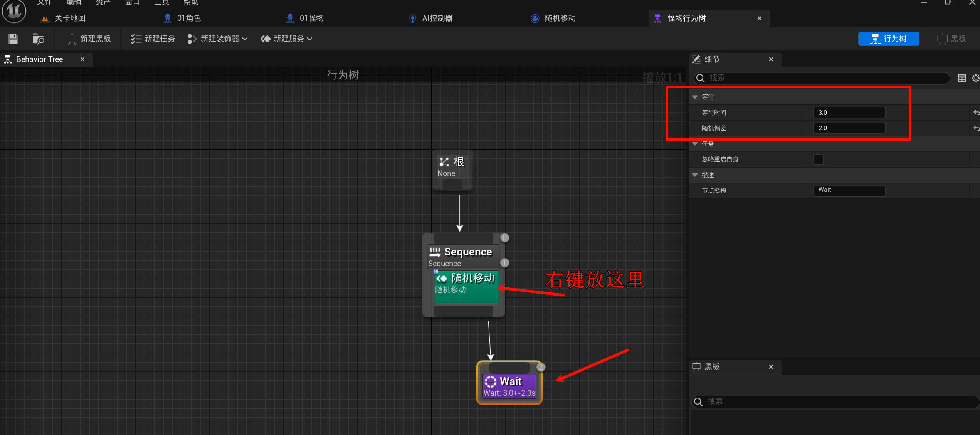Viewport: 980px width, 435px height.
Task: Click the property matrix grid icon
Action: click(962, 78)
